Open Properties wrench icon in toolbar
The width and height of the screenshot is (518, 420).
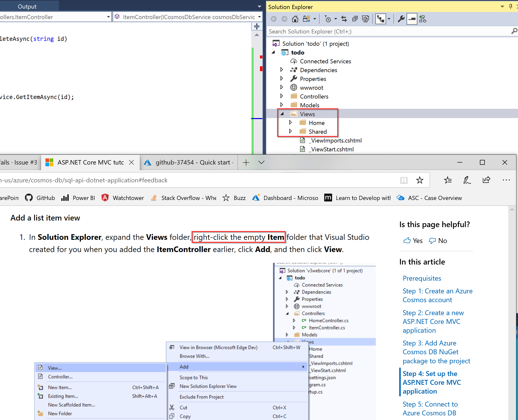[x=401, y=19]
